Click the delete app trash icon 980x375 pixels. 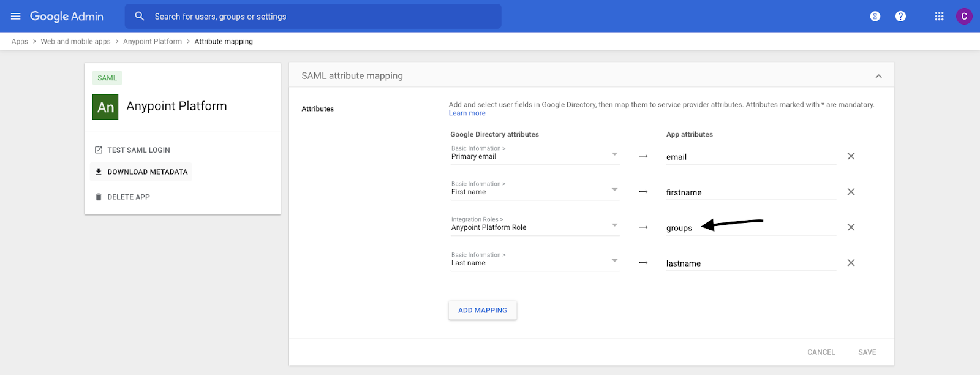[99, 197]
